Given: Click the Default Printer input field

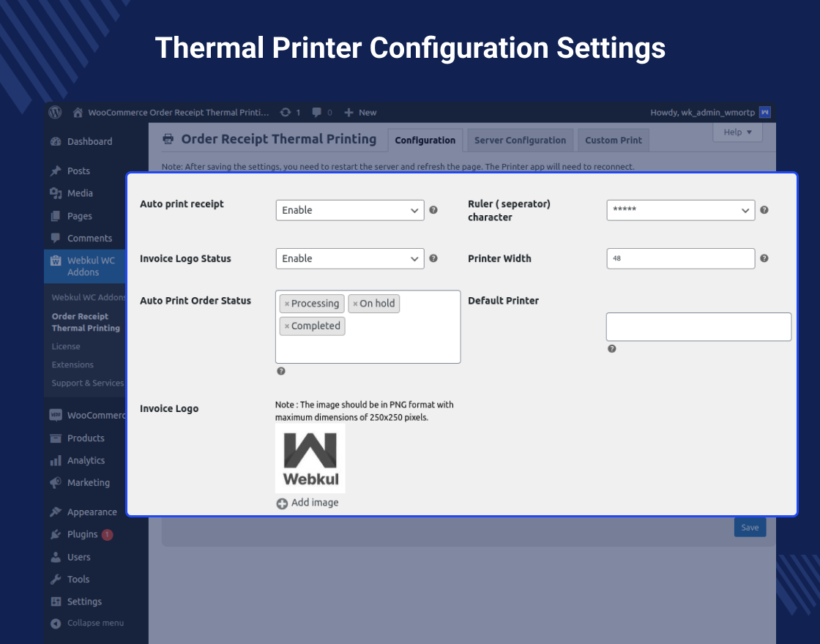Looking at the screenshot, I should (x=698, y=326).
